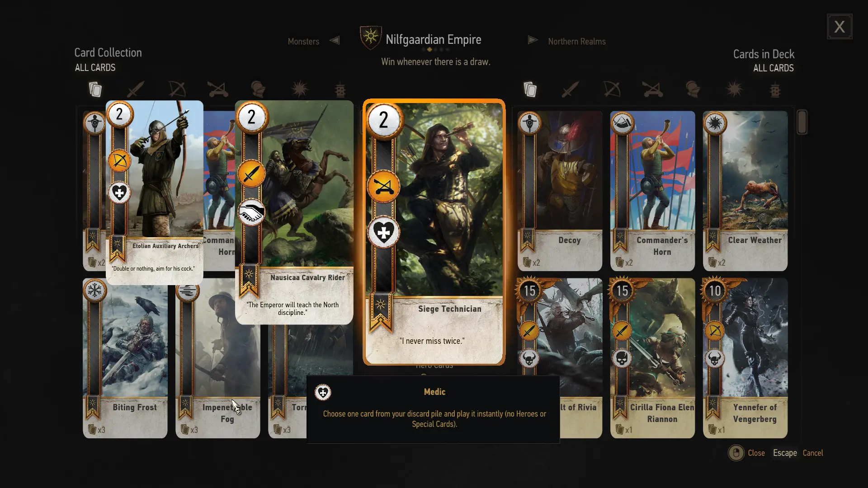Filter Card Collection by melee sword icon
868x488 pixels.
coord(135,89)
